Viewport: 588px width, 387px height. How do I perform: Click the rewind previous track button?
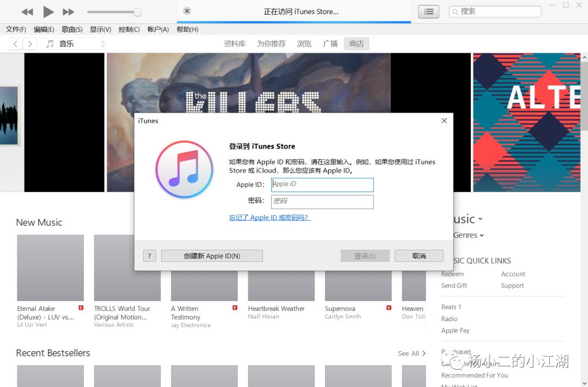(27, 12)
